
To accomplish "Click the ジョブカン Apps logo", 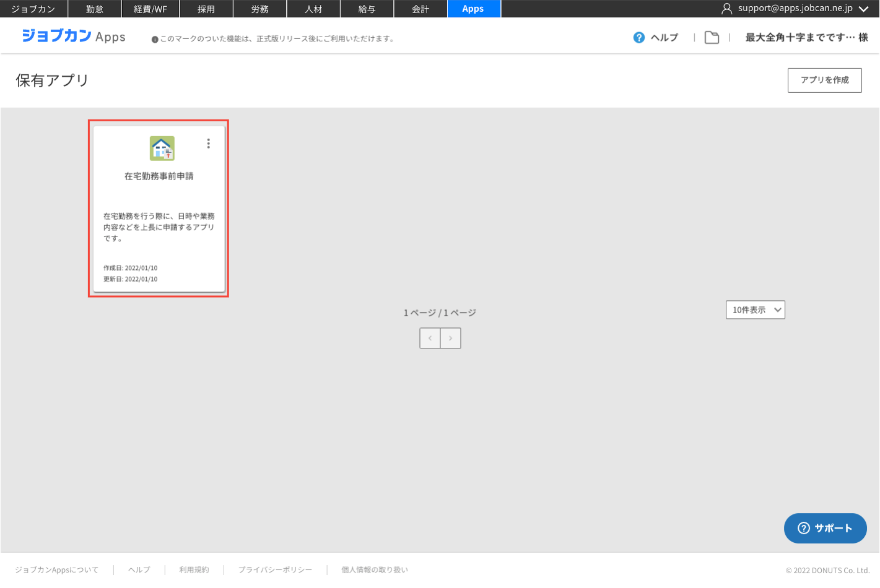I will coord(74,37).
